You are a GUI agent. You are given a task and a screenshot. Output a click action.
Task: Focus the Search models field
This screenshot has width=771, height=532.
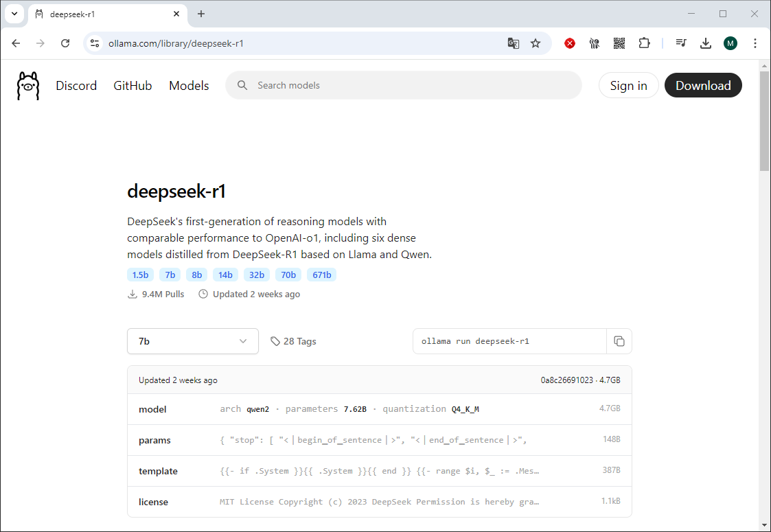[404, 86]
